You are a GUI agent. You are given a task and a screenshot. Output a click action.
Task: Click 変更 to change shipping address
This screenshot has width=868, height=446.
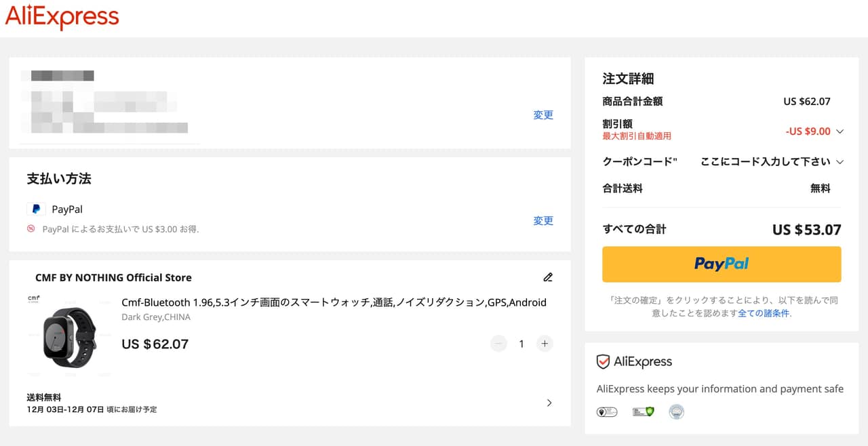click(x=543, y=115)
